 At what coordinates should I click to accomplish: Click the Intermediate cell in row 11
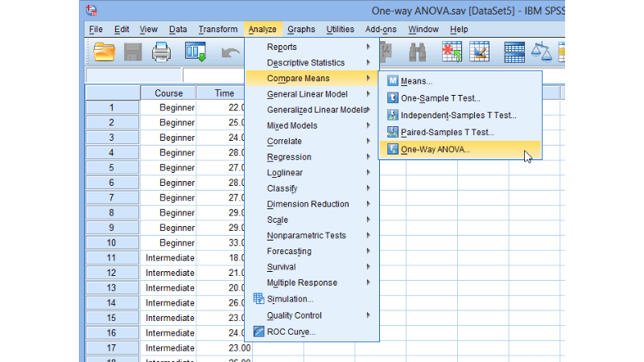(x=168, y=257)
